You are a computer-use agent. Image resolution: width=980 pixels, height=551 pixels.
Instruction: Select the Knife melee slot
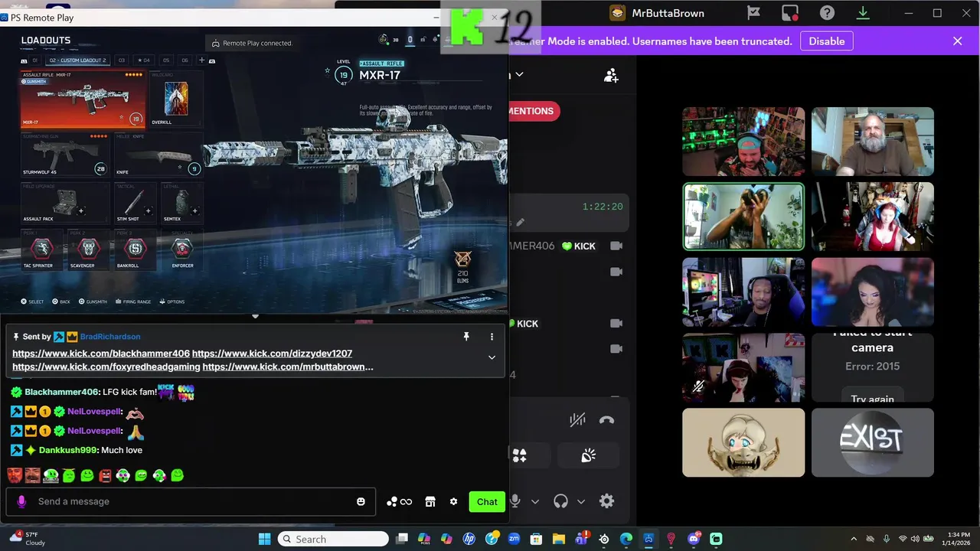[x=158, y=155]
